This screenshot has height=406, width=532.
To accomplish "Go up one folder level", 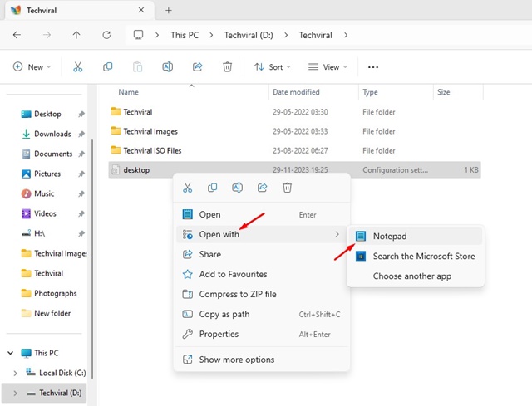I will tap(76, 35).
